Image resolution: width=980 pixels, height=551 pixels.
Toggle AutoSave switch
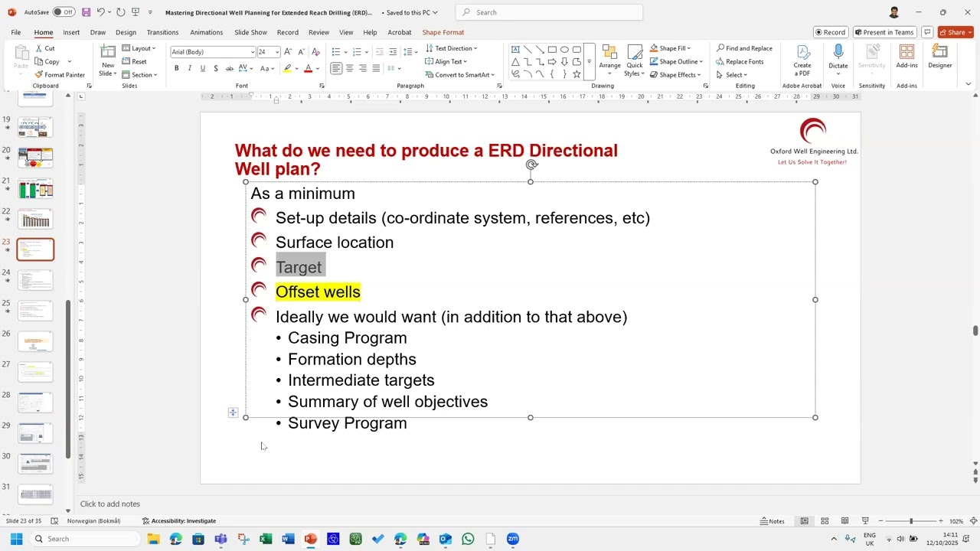(64, 12)
